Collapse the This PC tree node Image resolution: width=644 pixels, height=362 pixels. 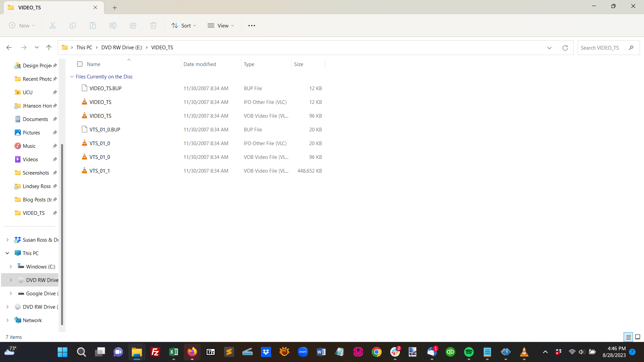coord(7,253)
